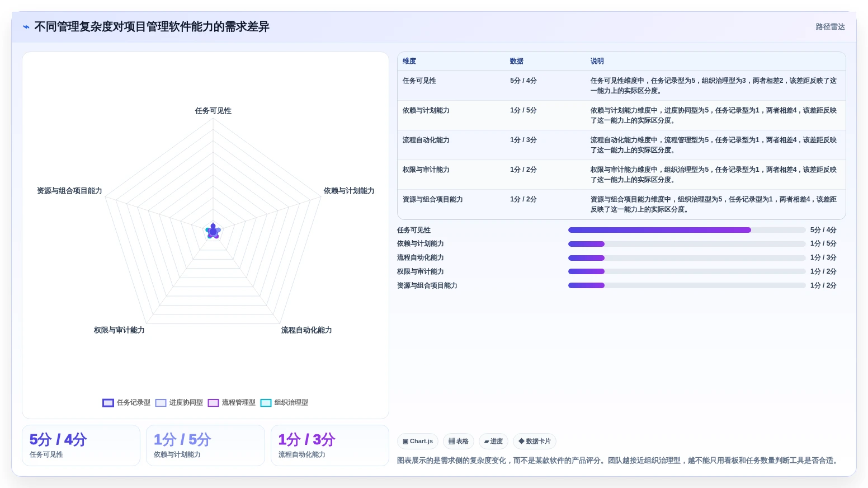Click the 权限与审计能力 progress bar

pos(687,271)
